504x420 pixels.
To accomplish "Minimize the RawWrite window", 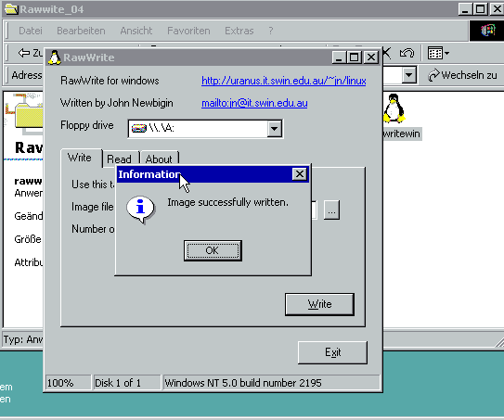I will click(339, 57).
